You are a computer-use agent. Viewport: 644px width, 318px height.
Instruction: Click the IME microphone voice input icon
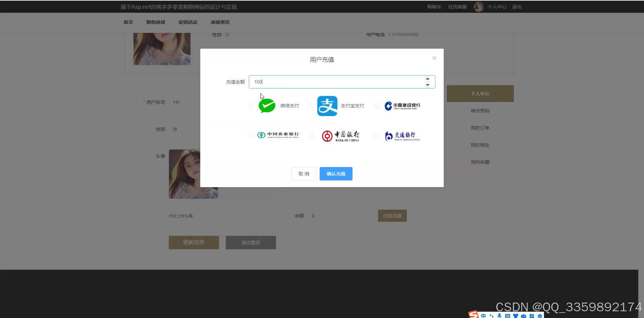499,316
